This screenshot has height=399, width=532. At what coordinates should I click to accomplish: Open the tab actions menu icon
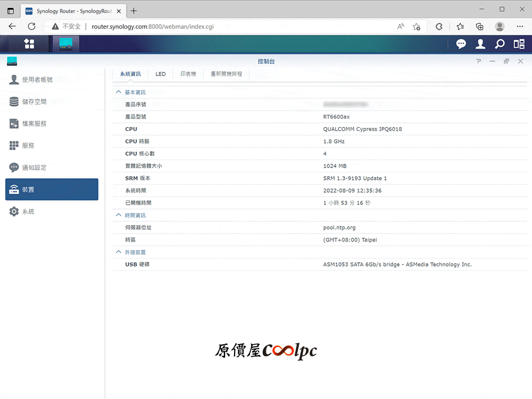pyautogui.click(x=11, y=11)
